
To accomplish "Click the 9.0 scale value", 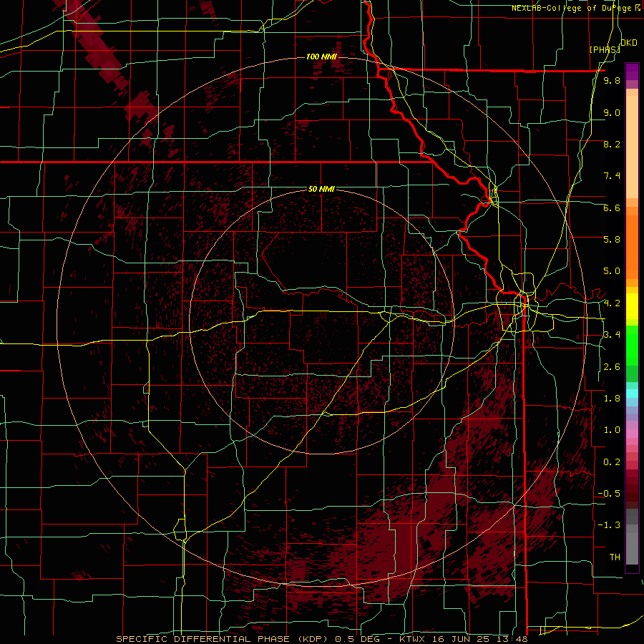I will [612, 113].
